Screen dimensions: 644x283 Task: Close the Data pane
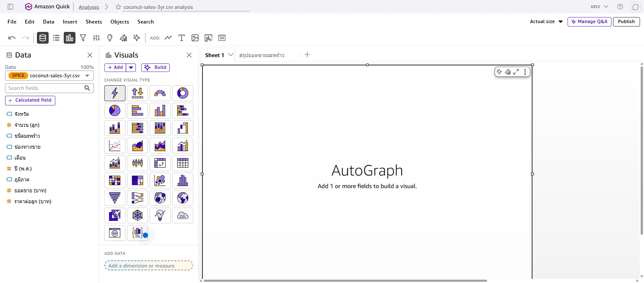pos(90,55)
